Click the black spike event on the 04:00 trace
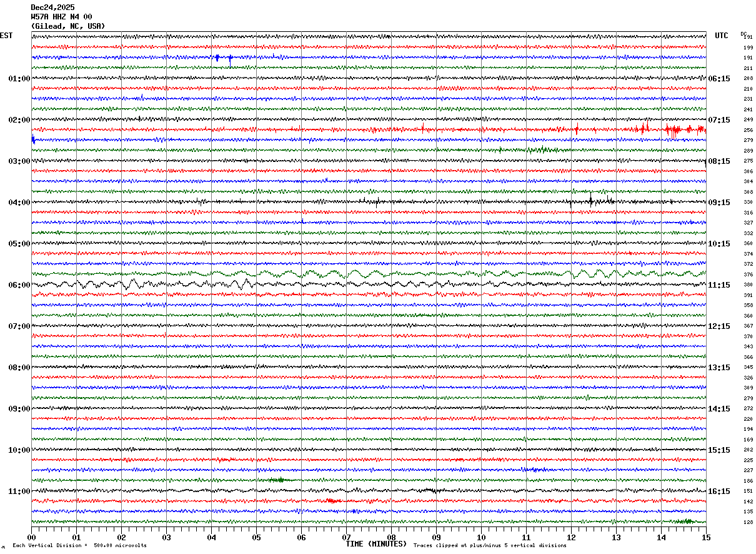This screenshot has width=756, height=554. click(591, 201)
